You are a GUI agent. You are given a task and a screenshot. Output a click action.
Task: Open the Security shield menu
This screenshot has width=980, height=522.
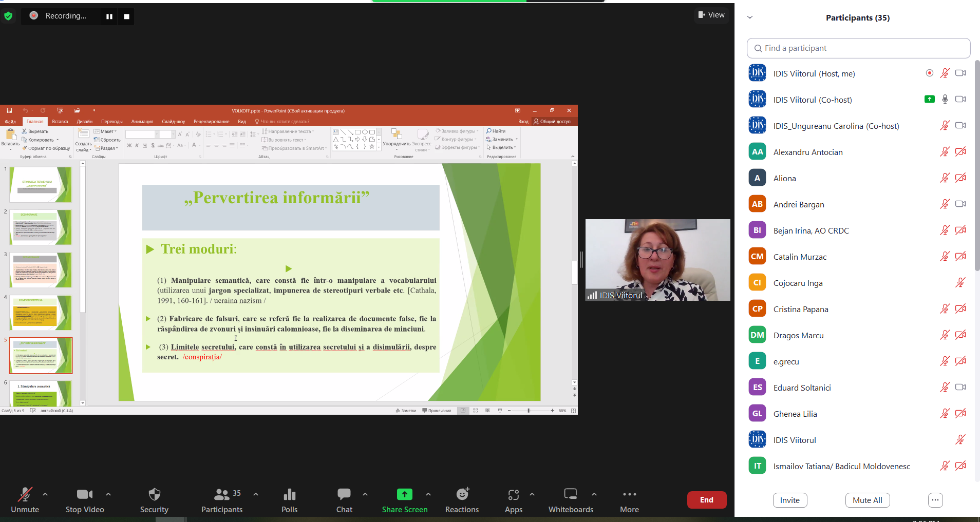coord(154,494)
